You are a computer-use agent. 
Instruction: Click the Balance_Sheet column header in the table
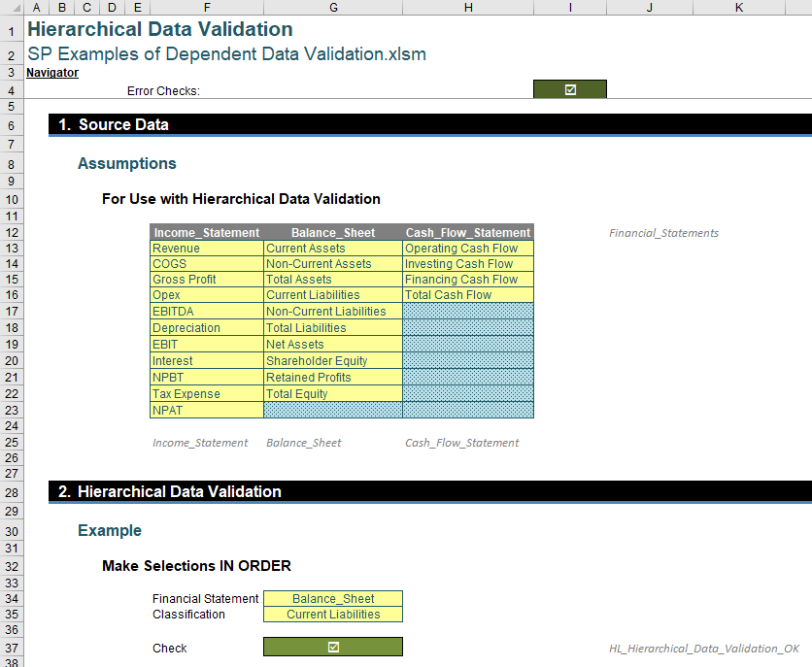click(332, 231)
